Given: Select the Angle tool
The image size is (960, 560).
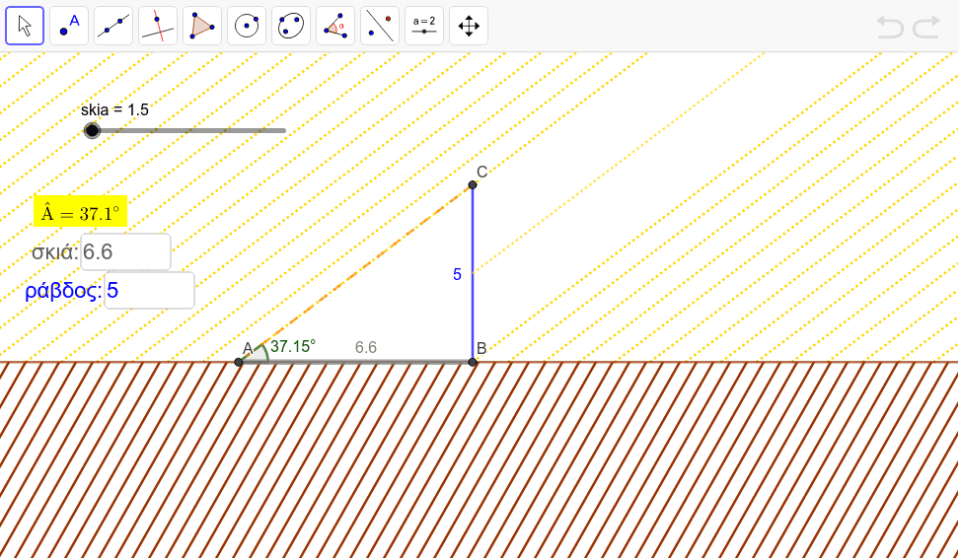Looking at the screenshot, I should coord(335,26).
